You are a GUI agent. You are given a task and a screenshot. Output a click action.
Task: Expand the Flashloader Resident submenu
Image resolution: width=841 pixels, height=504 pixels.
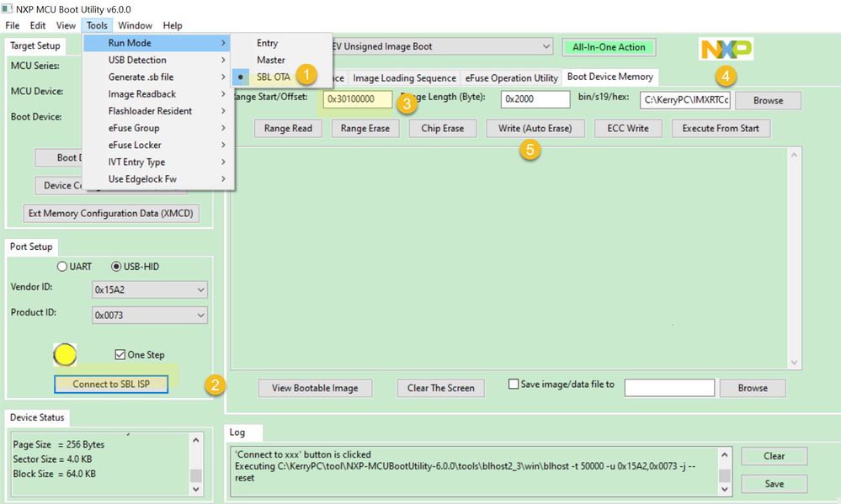[159, 111]
